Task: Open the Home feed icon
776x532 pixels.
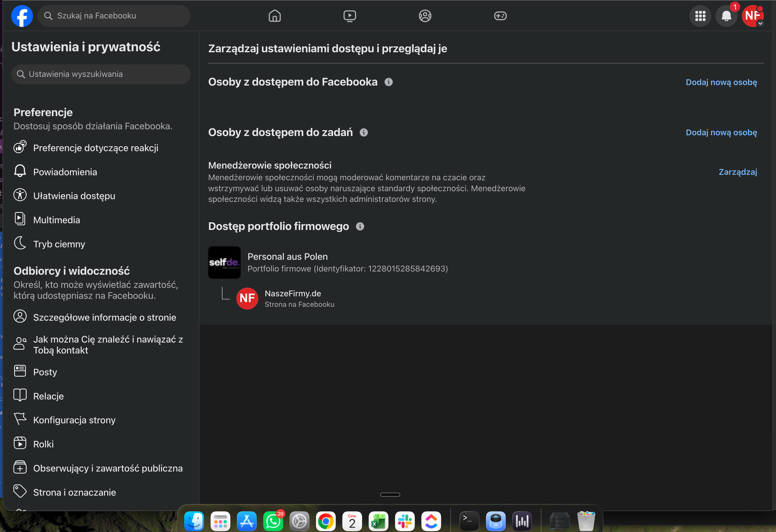Action: (275, 16)
